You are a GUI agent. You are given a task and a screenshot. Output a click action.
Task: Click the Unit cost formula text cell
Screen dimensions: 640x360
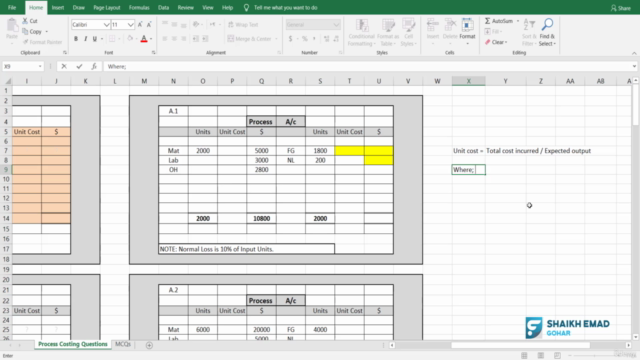click(522, 151)
